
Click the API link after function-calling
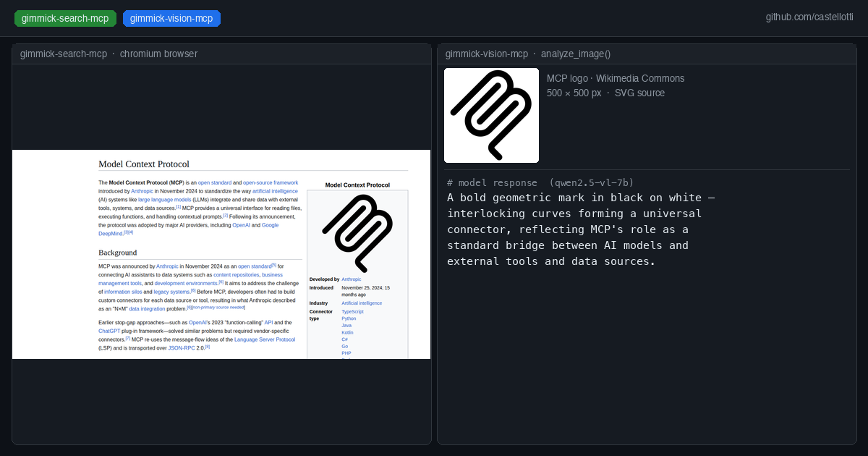(x=268, y=322)
